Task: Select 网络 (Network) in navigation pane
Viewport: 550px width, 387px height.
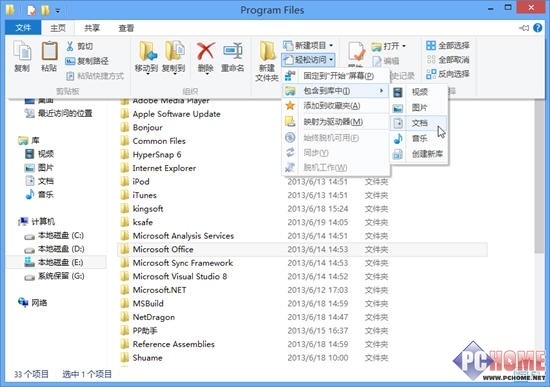Action: [x=33, y=302]
